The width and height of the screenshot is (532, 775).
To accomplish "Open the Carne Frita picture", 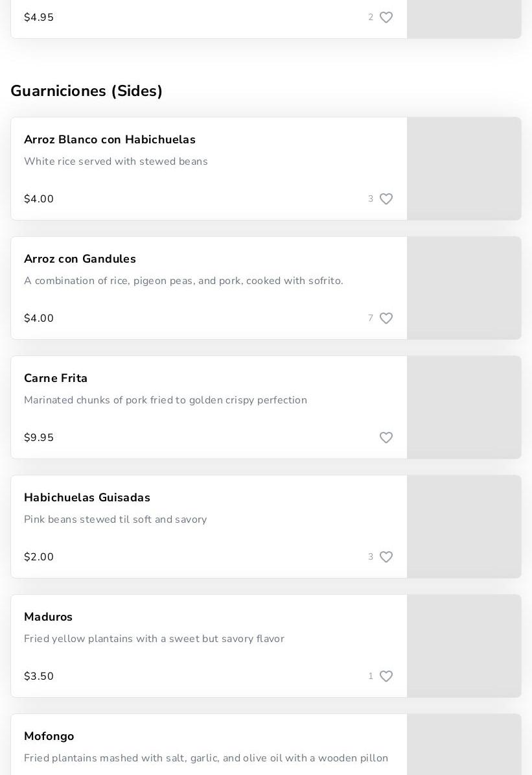I will click(464, 407).
